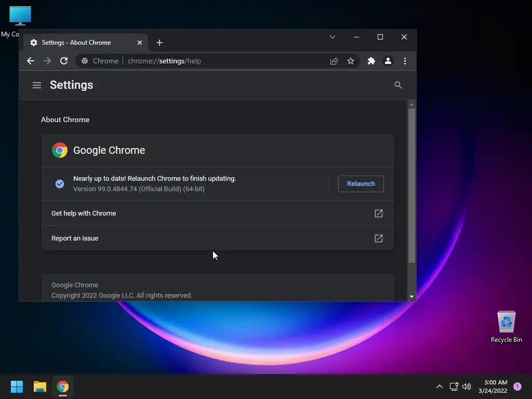Click the forward navigation arrow

click(47, 61)
